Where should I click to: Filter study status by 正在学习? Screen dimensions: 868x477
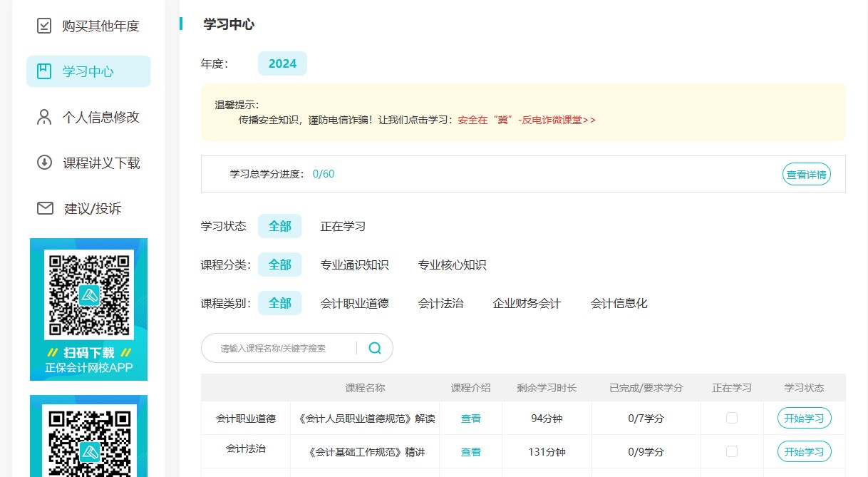[x=343, y=226]
